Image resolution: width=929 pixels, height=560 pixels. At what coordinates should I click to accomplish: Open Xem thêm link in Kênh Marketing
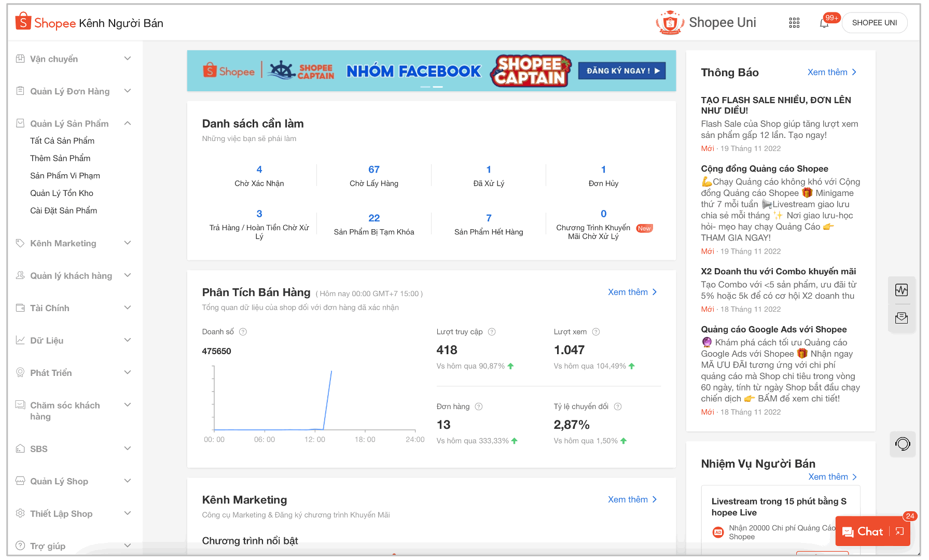[x=632, y=499]
